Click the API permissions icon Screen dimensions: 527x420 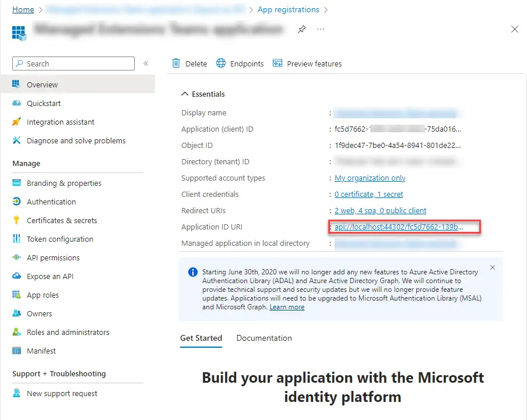[x=16, y=257]
